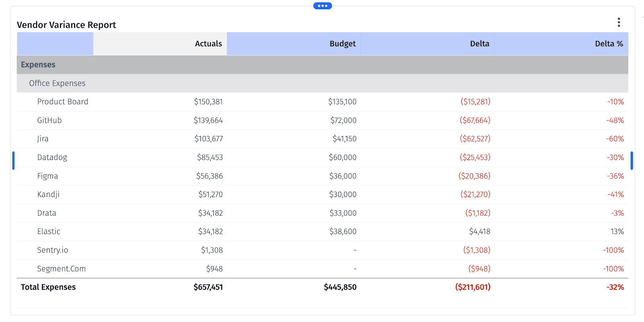This screenshot has width=644, height=322.
Task: Select the Segment.Com vendor name
Action: (x=61, y=269)
